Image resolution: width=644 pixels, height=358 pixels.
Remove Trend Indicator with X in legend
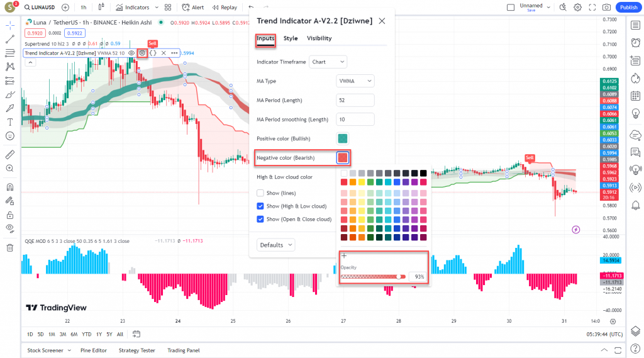click(x=164, y=53)
